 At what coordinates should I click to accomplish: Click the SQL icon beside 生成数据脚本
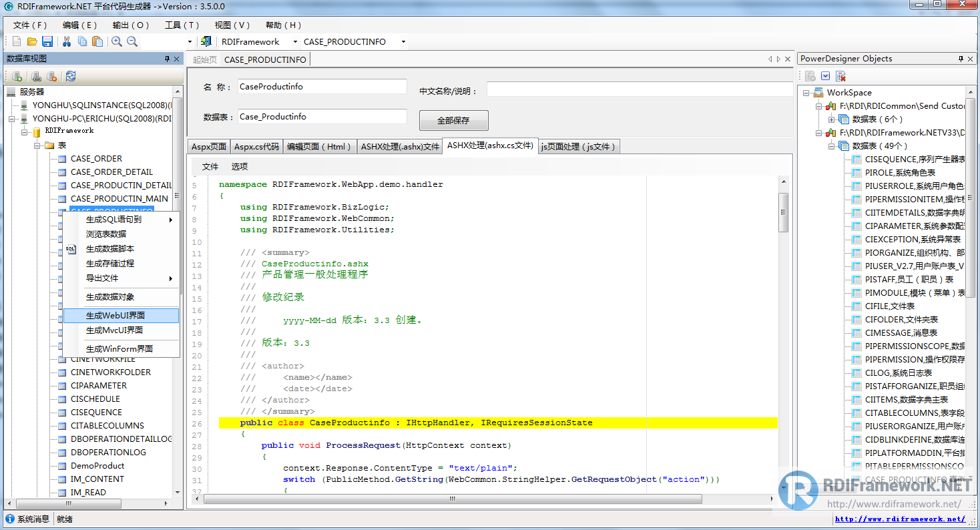coord(71,249)
